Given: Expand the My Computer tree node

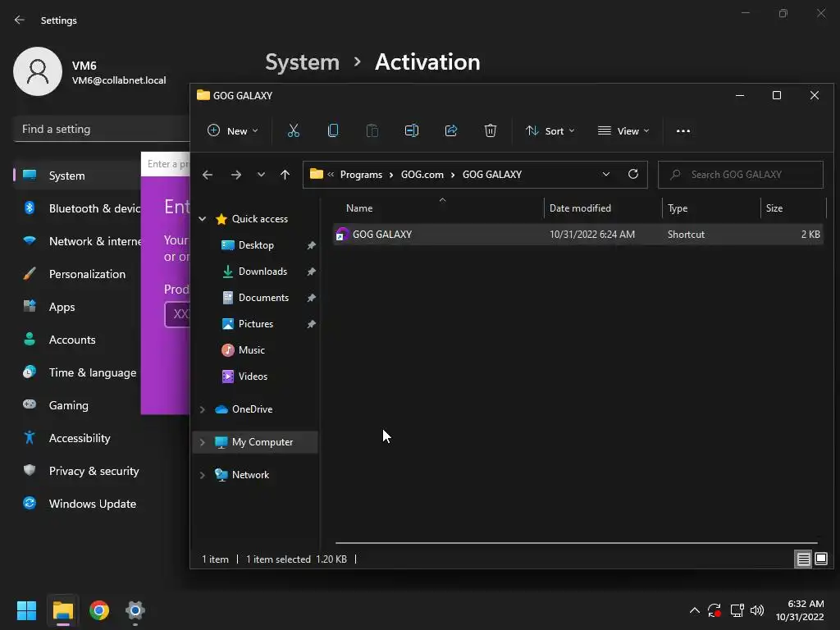Looking at the screenshot, I should pyautogui.click(x=203, y=442).
